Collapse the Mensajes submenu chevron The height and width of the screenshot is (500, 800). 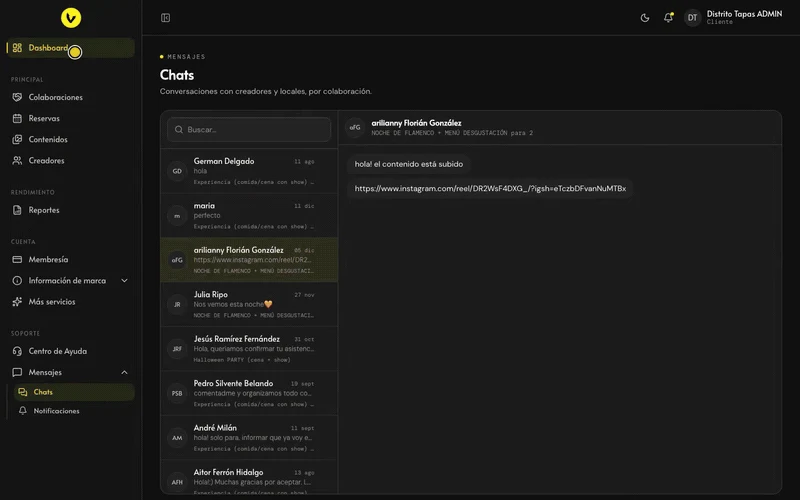point(124,372)
